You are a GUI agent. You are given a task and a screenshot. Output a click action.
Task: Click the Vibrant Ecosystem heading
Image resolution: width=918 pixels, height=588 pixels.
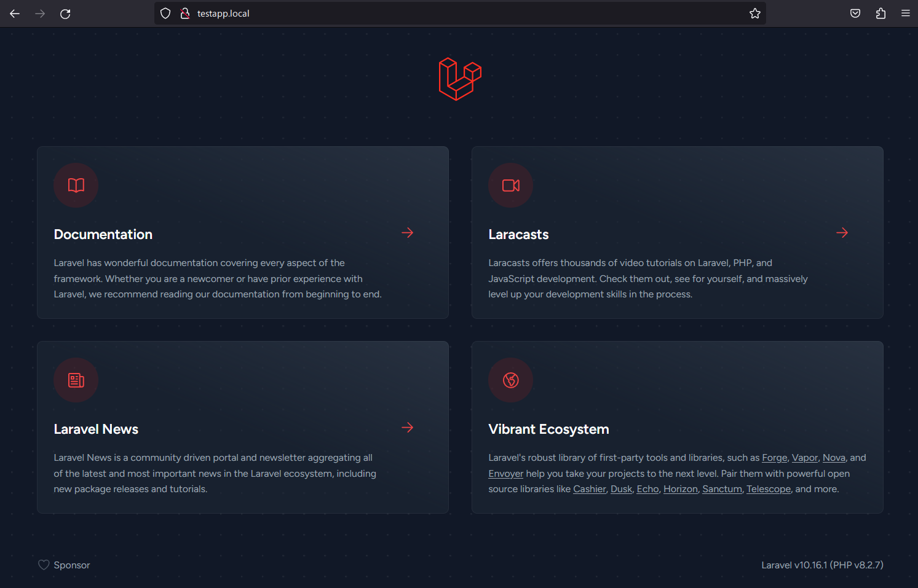[x=548, y=429]
